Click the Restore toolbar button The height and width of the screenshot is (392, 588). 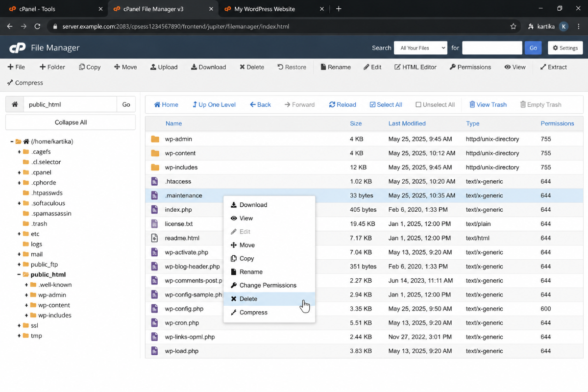(292, 67)
